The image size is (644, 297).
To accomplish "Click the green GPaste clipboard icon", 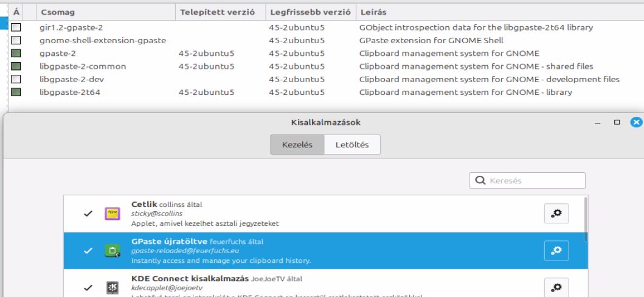I will tap(112, 250).
